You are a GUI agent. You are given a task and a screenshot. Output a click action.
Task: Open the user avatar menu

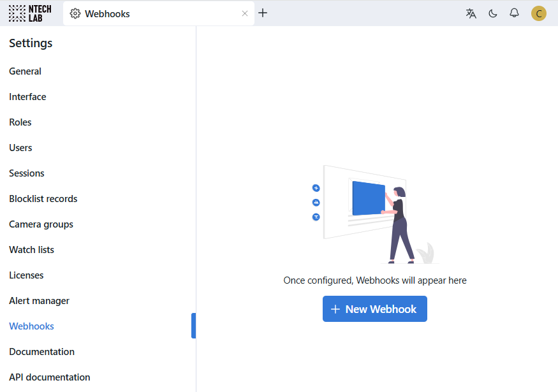coord(539,13)
